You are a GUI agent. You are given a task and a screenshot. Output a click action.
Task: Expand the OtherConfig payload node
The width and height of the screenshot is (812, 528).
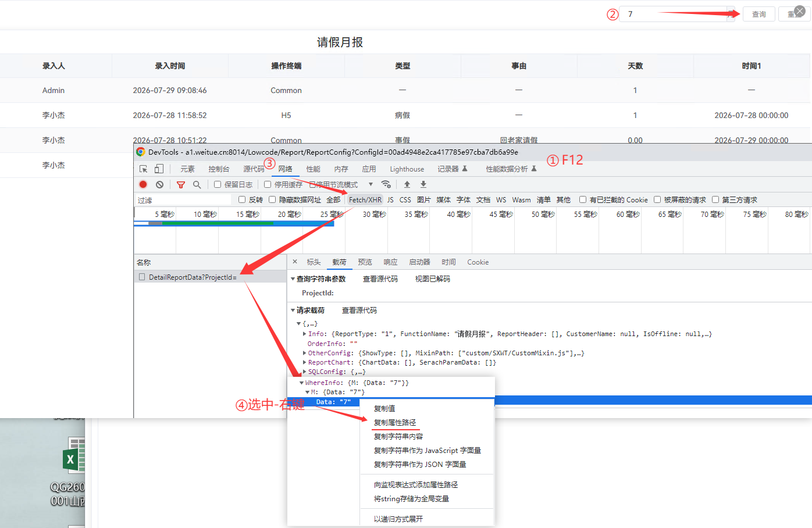[x=305, y=353]
